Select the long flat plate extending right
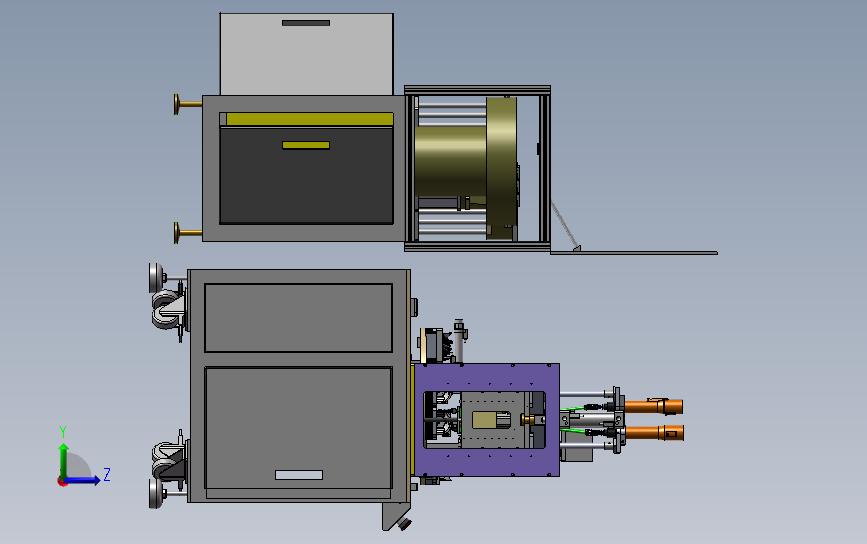 634,253
